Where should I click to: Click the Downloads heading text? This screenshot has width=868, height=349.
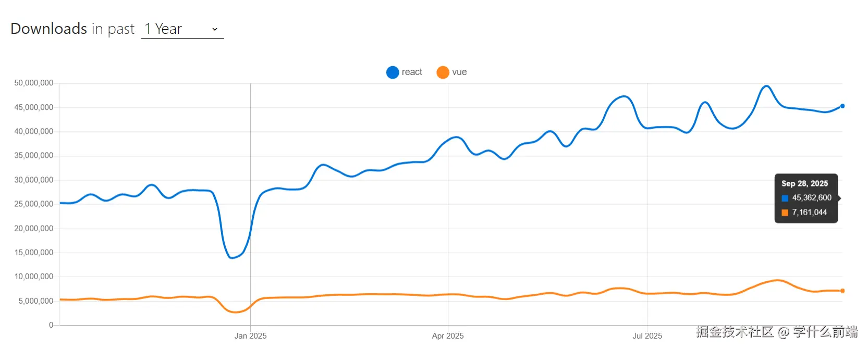click(48, 29)
